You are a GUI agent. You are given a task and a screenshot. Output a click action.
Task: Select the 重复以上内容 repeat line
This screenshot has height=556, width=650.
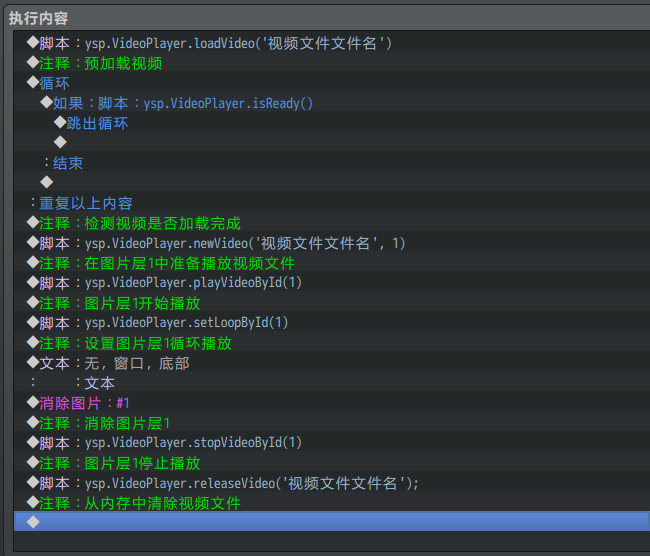[x=332, y=203]
